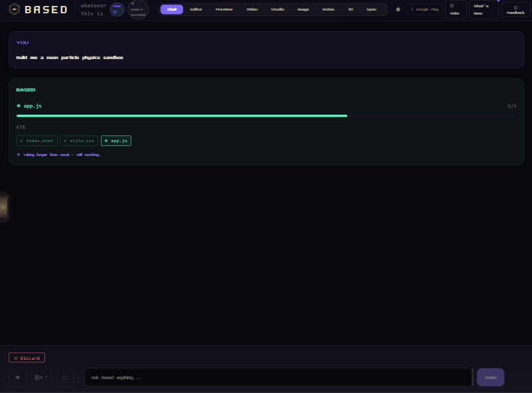Click the BASED hexagon logo icon
532x393 pixels.
click(14, 9)
